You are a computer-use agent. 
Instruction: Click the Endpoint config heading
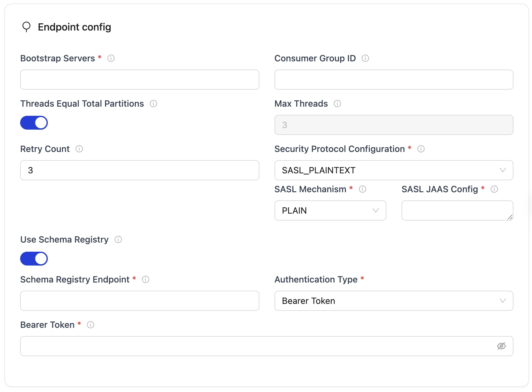click(x=74, y=27)
